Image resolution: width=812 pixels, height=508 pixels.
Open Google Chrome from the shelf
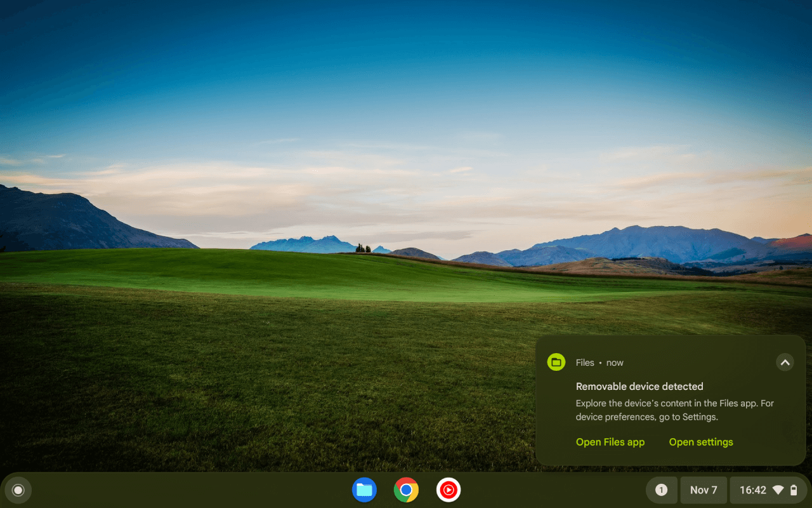point(406,490)
